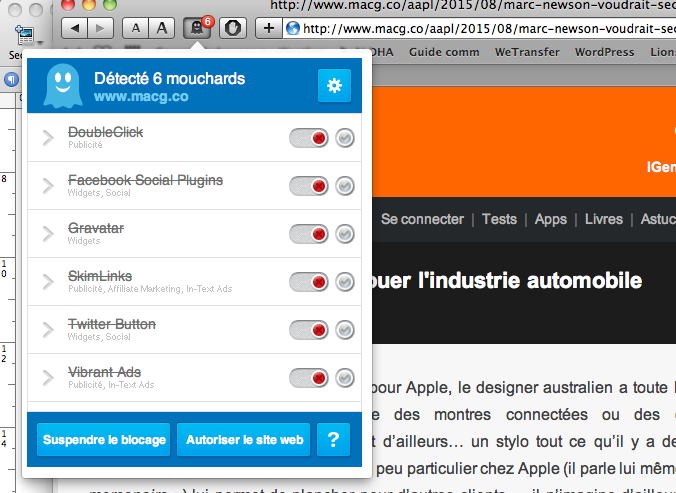Expand the Vibrant Ads tracker row
The width and height of the screenshot is (676, 493).
(x=48, y=378)
